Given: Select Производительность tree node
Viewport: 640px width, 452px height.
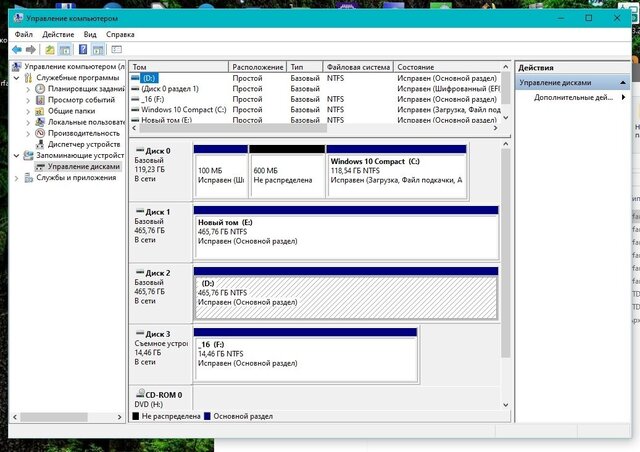Looking at the screenshot, I should click(85, 133).
